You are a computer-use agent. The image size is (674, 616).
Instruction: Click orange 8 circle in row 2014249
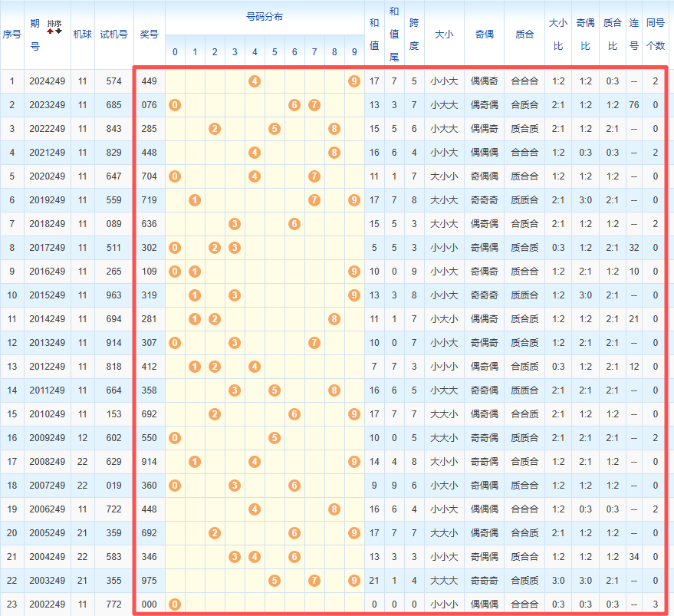pos(334,319)
